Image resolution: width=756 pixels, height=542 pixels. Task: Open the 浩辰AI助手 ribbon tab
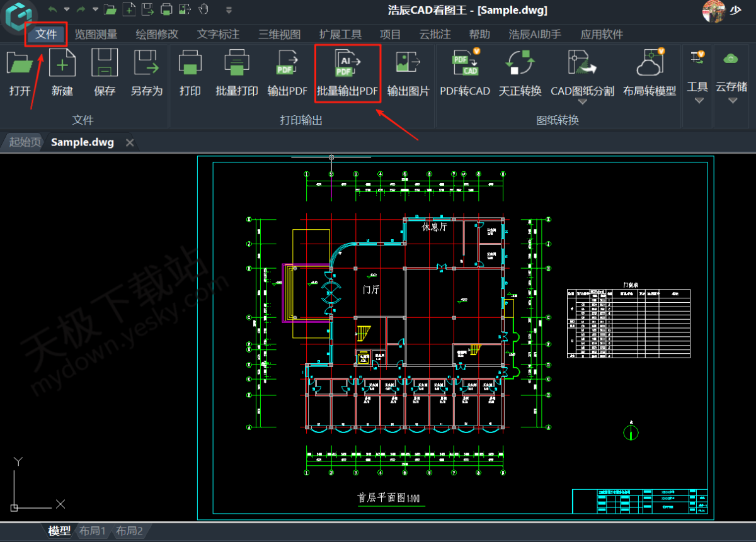pos(535,34)
